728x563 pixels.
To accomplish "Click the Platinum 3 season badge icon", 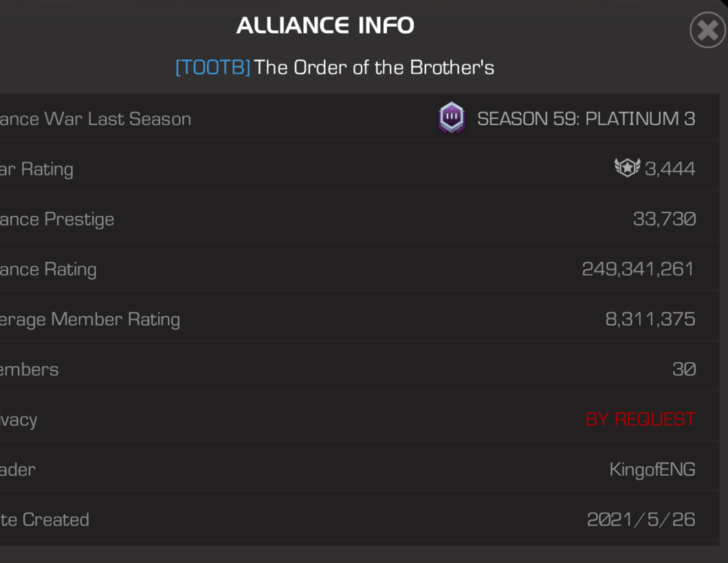I will click(x=452, y=118).
